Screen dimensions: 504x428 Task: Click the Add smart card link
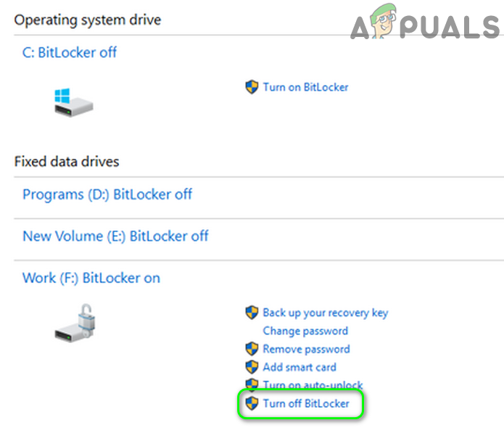[x=299, y=367]
